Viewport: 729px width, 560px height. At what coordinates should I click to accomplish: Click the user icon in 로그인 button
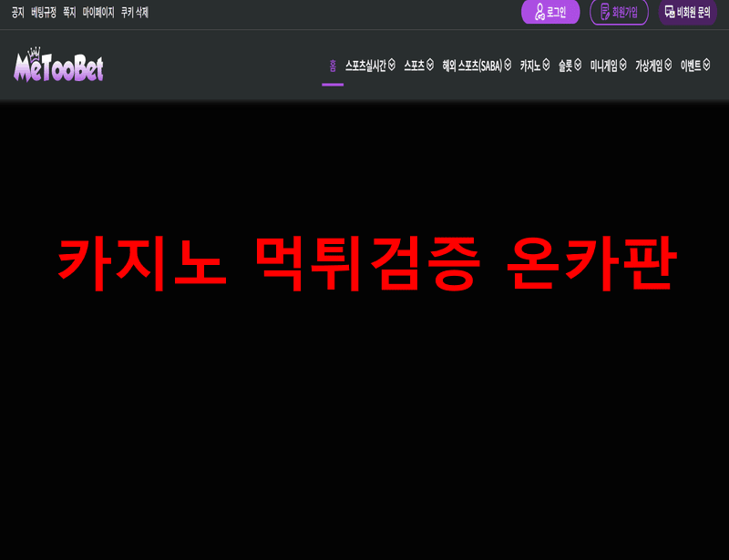539,12
